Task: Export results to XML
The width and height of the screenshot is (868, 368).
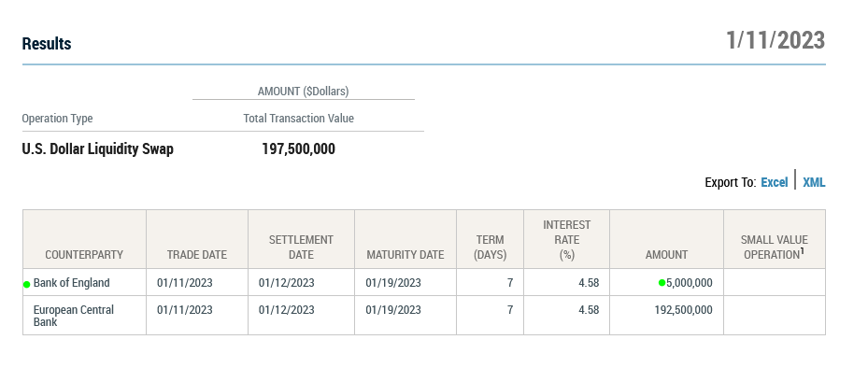Action: point(814,183)
